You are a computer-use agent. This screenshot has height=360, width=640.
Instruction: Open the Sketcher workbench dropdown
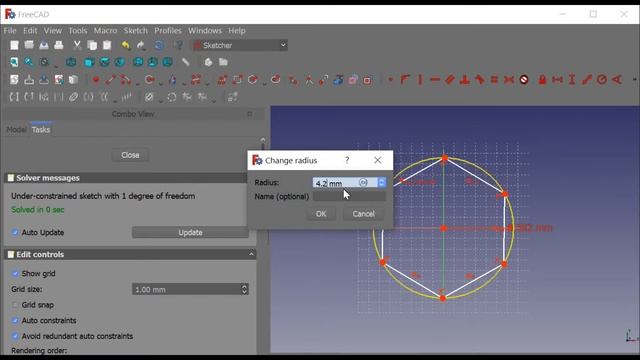tap(240, 45)
